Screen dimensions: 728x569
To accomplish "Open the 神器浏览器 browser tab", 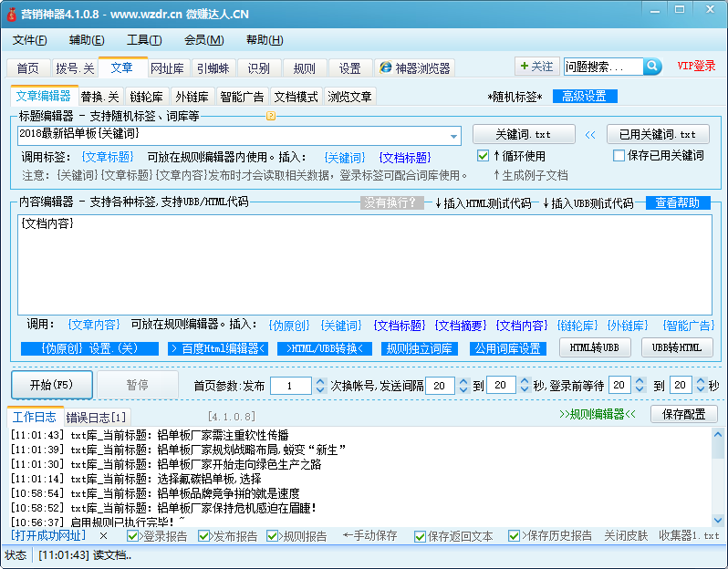I will coord(415,68).
